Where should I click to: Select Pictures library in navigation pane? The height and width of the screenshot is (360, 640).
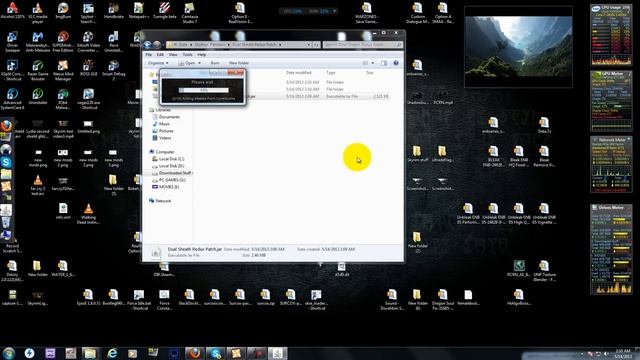[166, 131]
